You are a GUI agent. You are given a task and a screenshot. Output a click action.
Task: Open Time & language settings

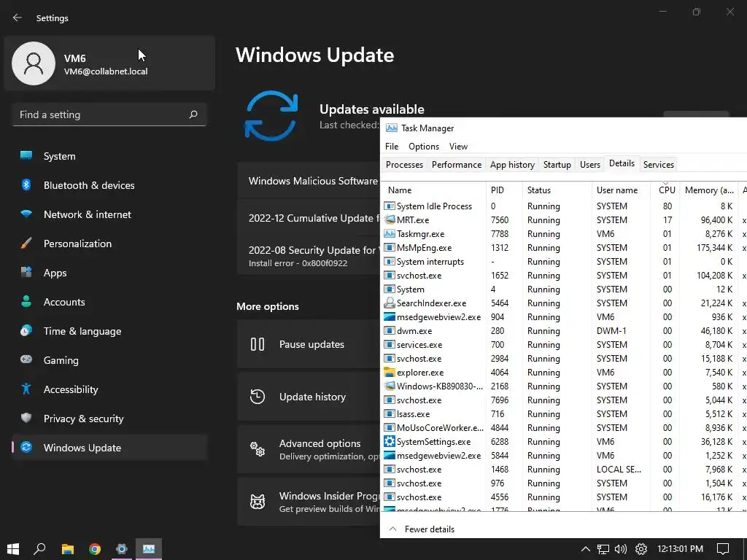[109, 331]
